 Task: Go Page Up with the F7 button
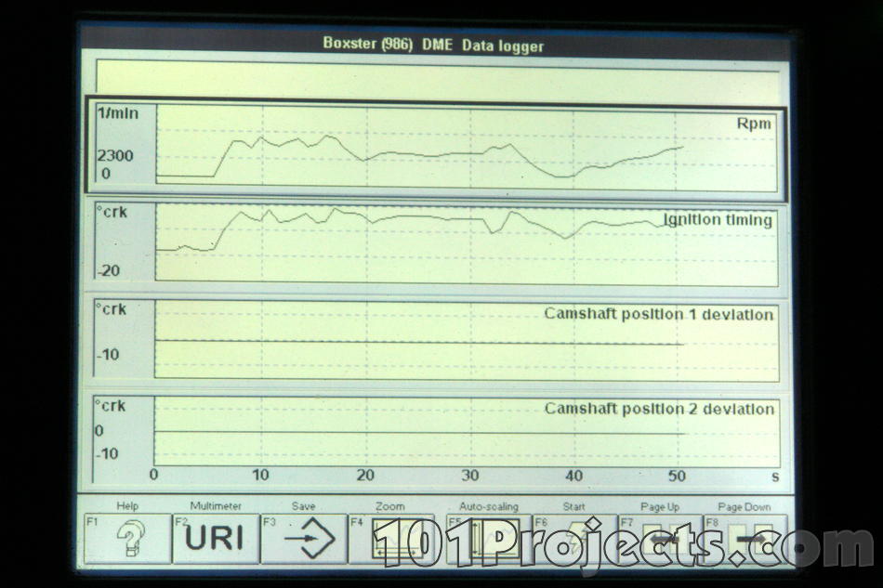click(x=660, y=538)
